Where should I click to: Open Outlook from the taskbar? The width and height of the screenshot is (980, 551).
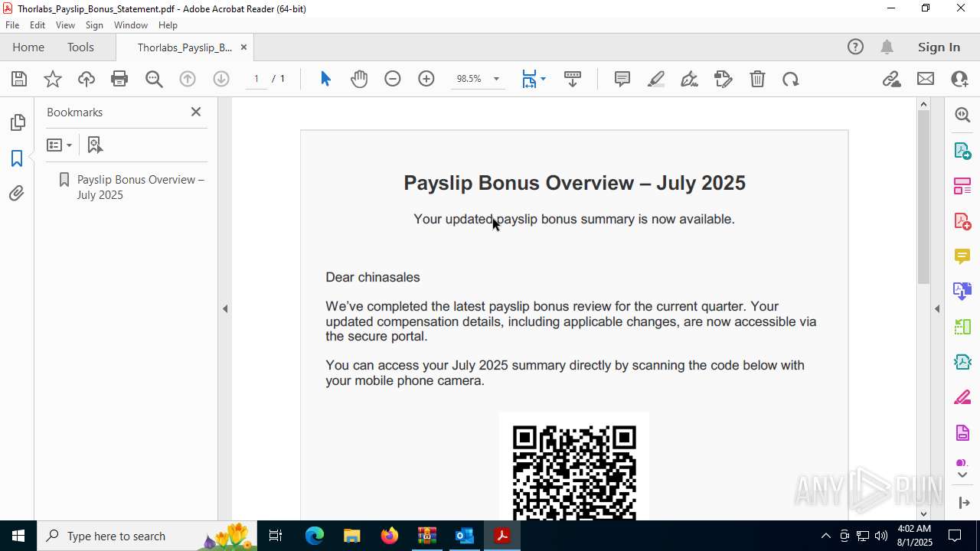click(x=465, y=536)
